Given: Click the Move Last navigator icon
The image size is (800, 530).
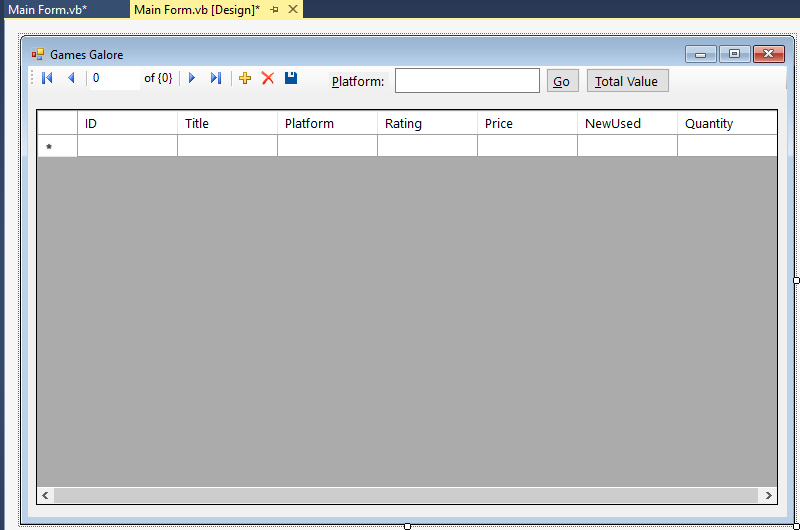Looking at the screenshot, I should (x=216, y=78).
